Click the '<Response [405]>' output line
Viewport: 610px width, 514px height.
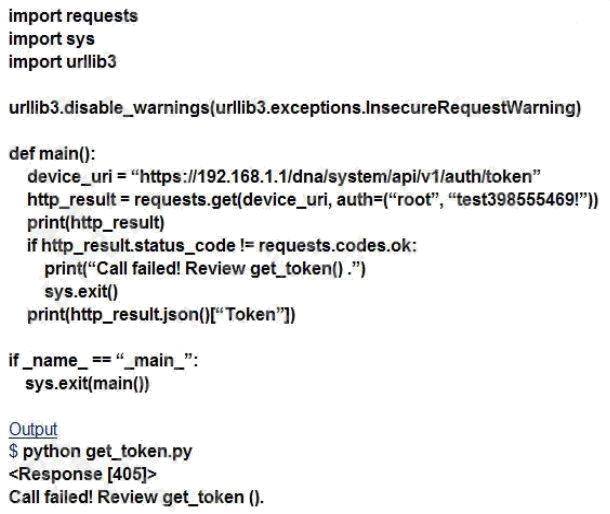pos(82,474)
